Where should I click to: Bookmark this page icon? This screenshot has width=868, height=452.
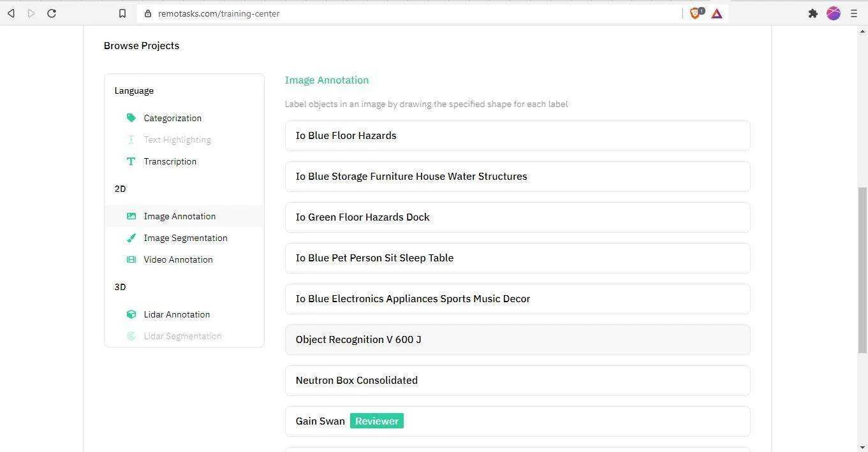tap(122, 13)
